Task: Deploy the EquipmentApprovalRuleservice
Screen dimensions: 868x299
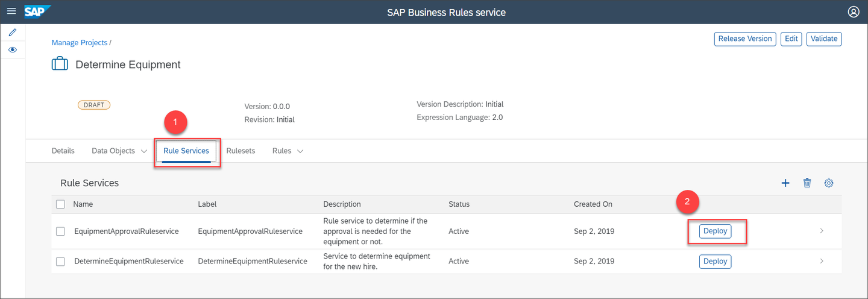Action: pos(715,231)
